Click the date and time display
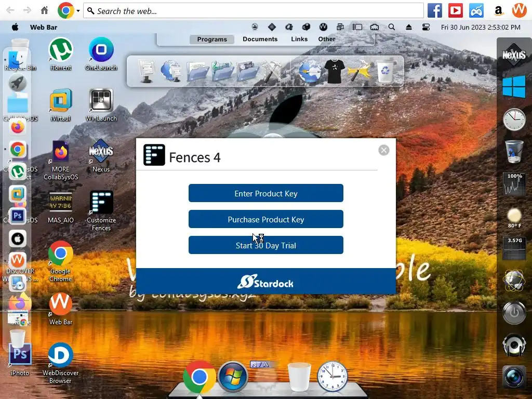The image size is (532, 399). (481, 27)
